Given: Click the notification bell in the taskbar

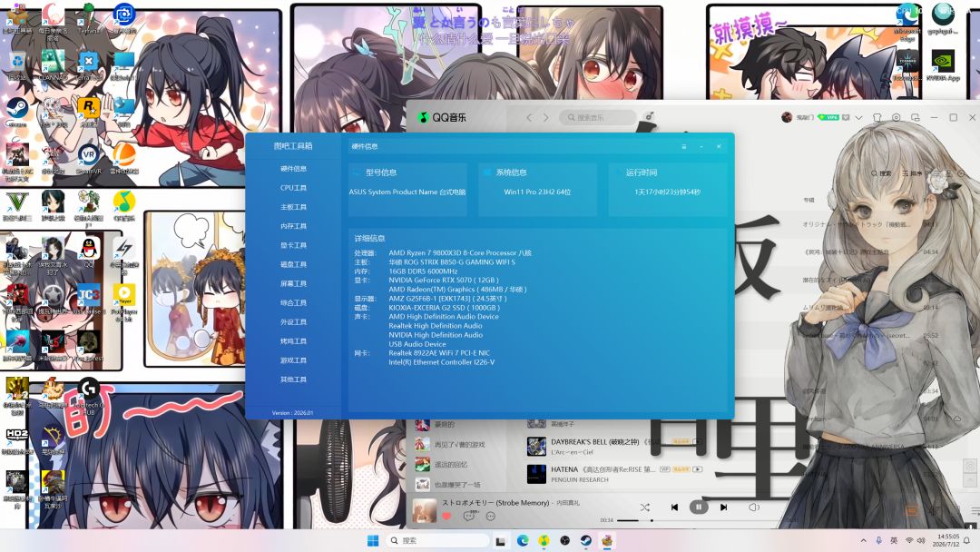Looking at the screenshot, I should pyautogui.click(x=966, y=541).
